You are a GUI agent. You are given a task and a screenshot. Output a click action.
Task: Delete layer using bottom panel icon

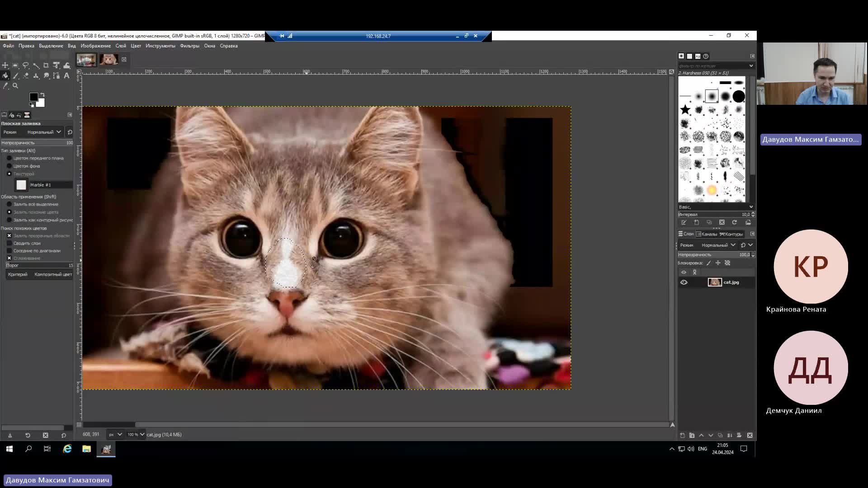click(x=750, y=435)
